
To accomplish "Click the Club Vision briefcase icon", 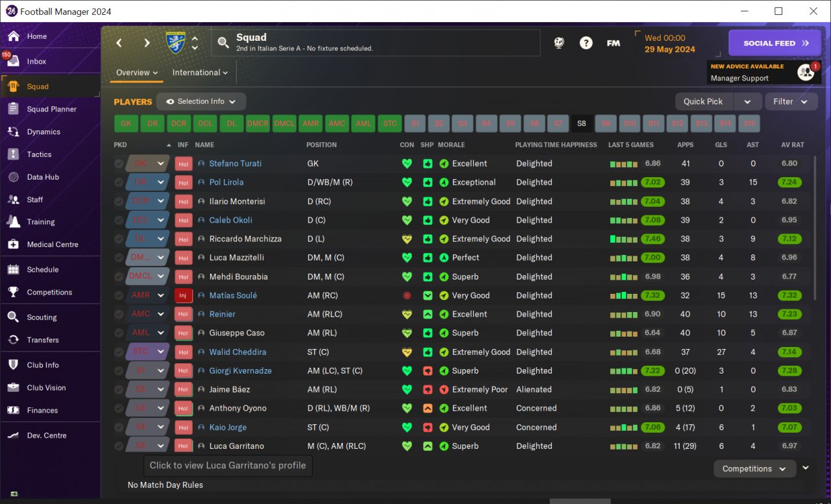I will (x=13, y=388).
